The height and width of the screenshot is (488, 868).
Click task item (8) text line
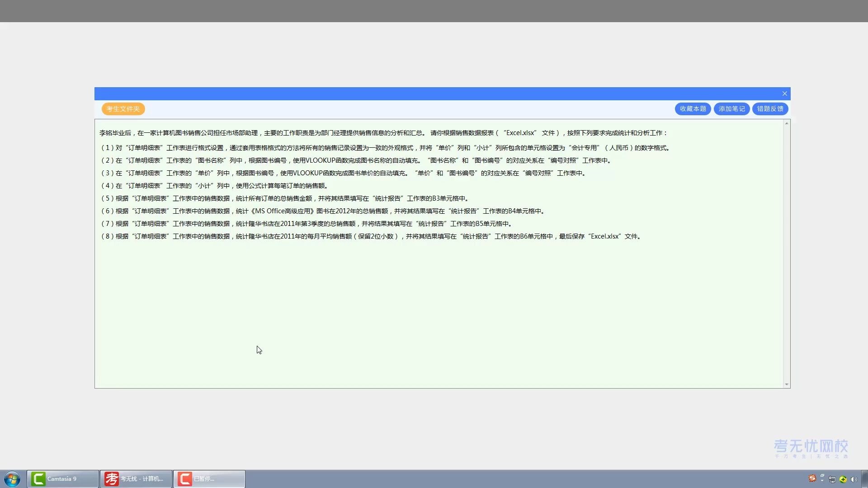click(x=371, y=236)
